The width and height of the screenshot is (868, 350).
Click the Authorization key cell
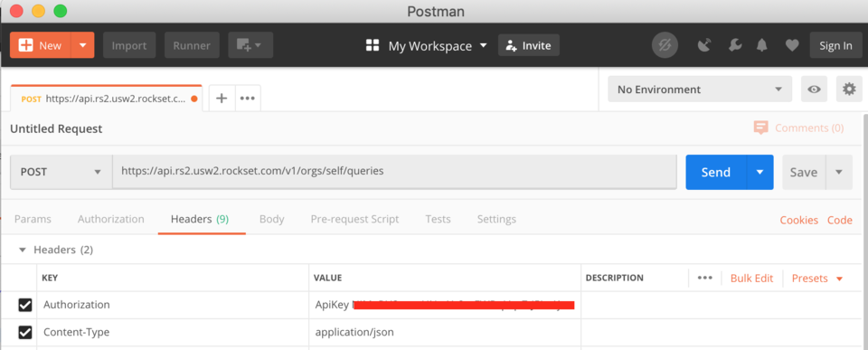[173, 305]
